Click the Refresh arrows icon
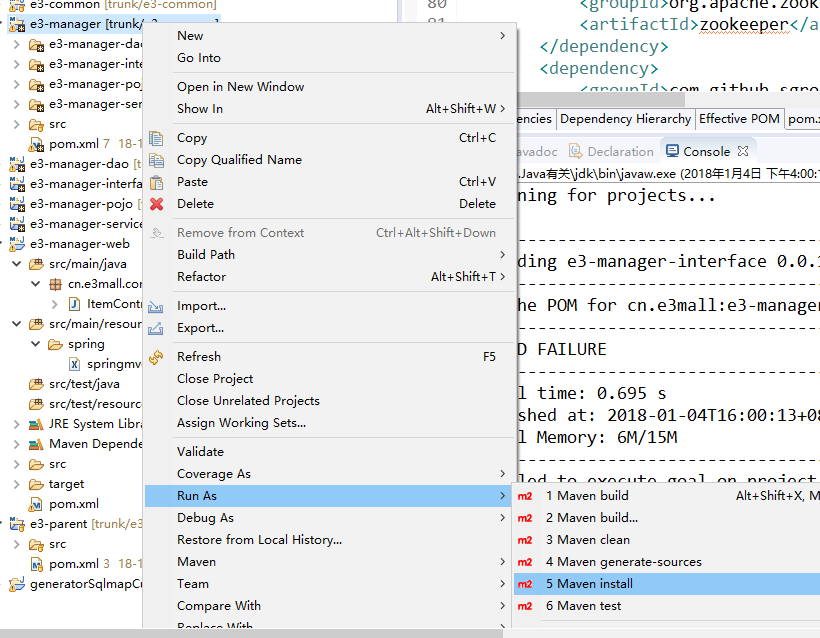The image size is (820, 638). point(156,357)
